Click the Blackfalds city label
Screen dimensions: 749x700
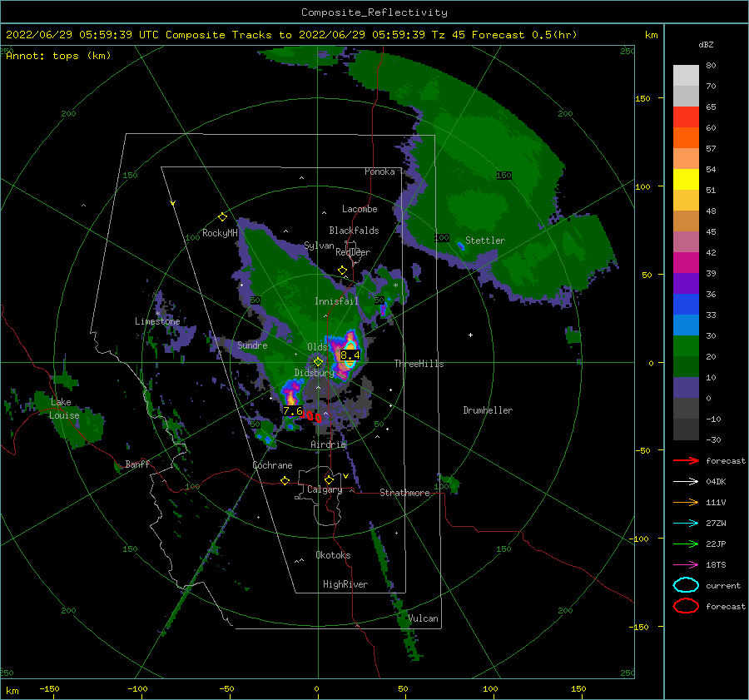[354, 231]
